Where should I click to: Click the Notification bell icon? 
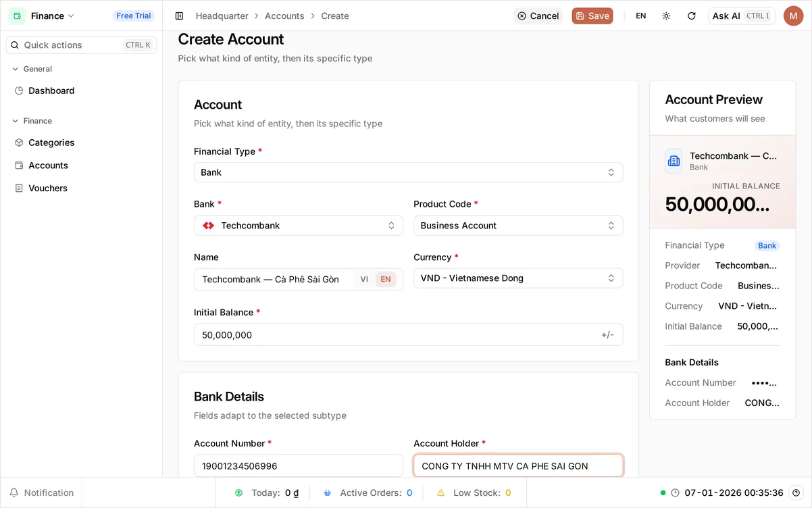coord(14,493)
